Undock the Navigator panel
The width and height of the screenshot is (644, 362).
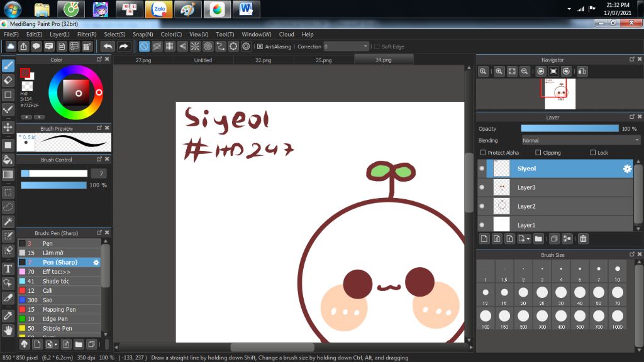pyautogui.click(x=631, y=60)
